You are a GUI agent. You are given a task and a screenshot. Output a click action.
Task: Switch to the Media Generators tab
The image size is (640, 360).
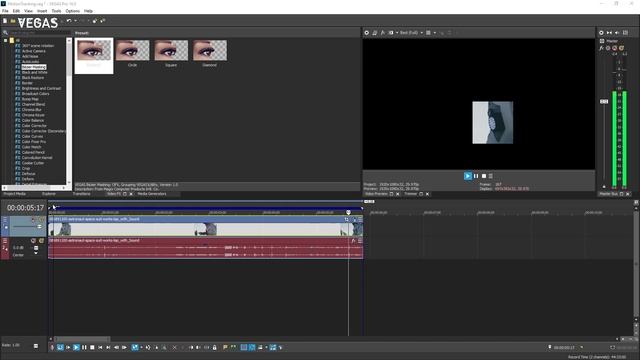click(x=152, y=194)
